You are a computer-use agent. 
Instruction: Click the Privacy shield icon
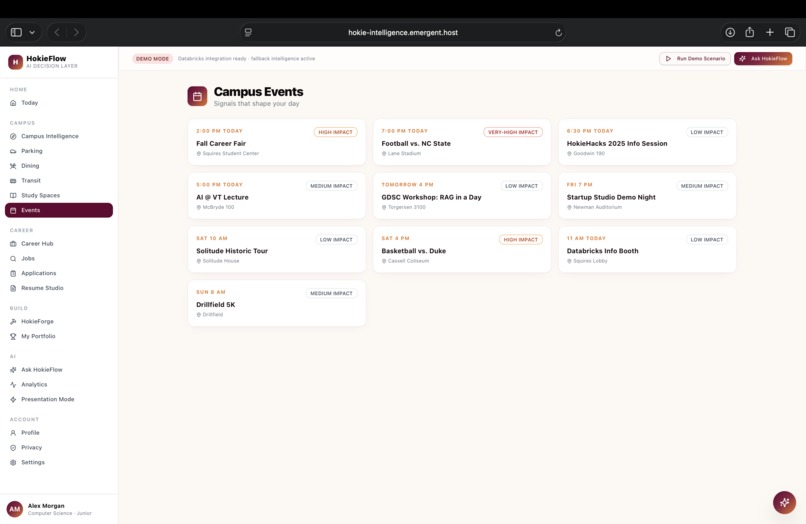coord(13,448)
